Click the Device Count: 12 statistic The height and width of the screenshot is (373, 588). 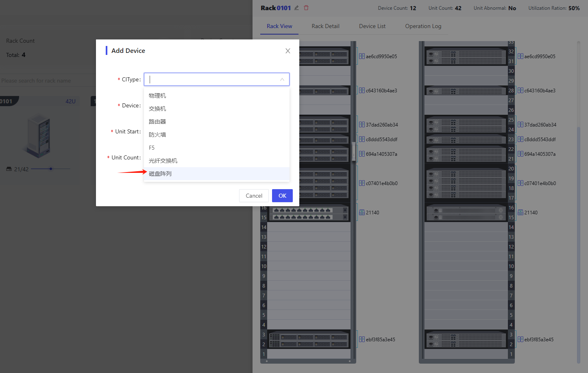397,8
